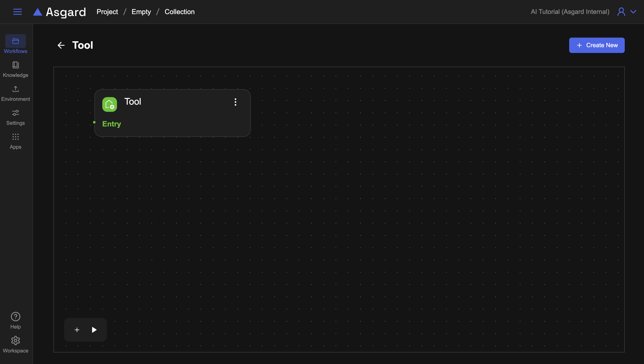The height and width of the screenshot is (364, 644).
Task: Open the Apps grid icon
Action: [16, 137]
